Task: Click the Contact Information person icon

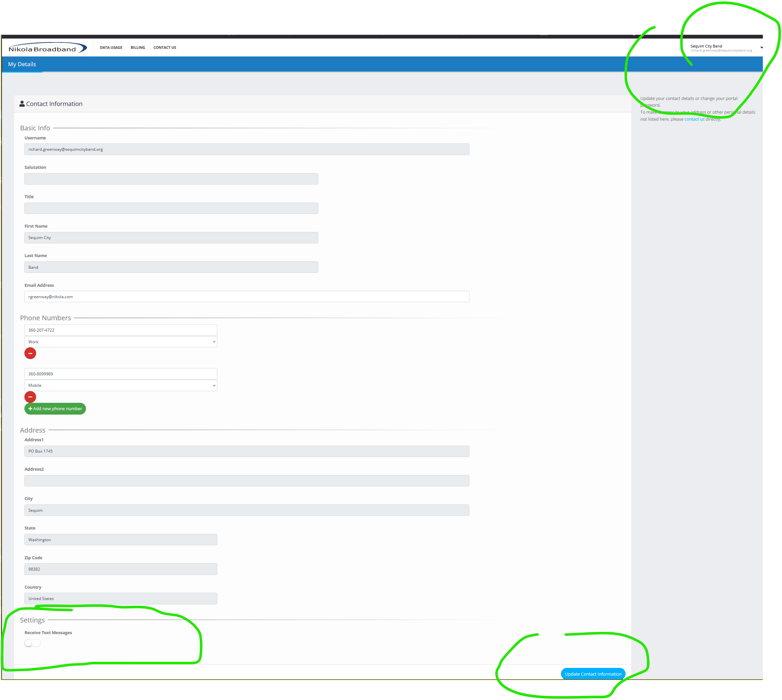Action: 22,104
